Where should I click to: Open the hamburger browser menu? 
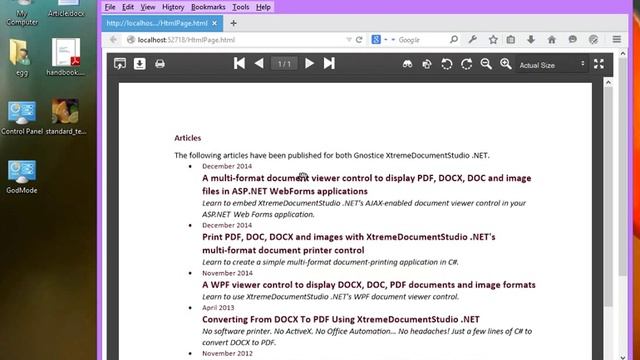point(617,40)
